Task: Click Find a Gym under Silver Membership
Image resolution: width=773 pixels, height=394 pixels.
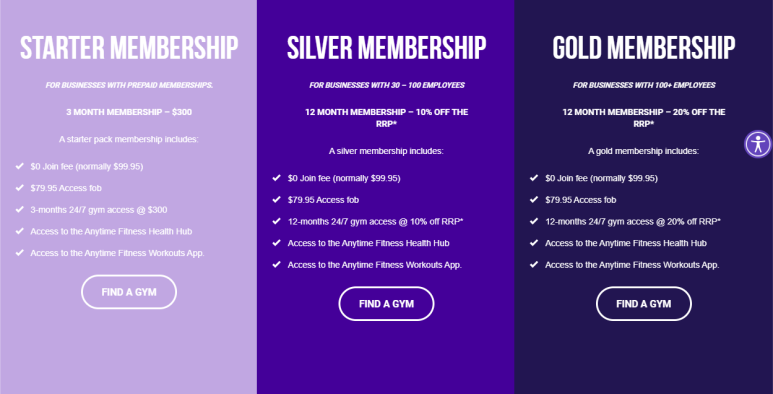Action: click(386, 304)
